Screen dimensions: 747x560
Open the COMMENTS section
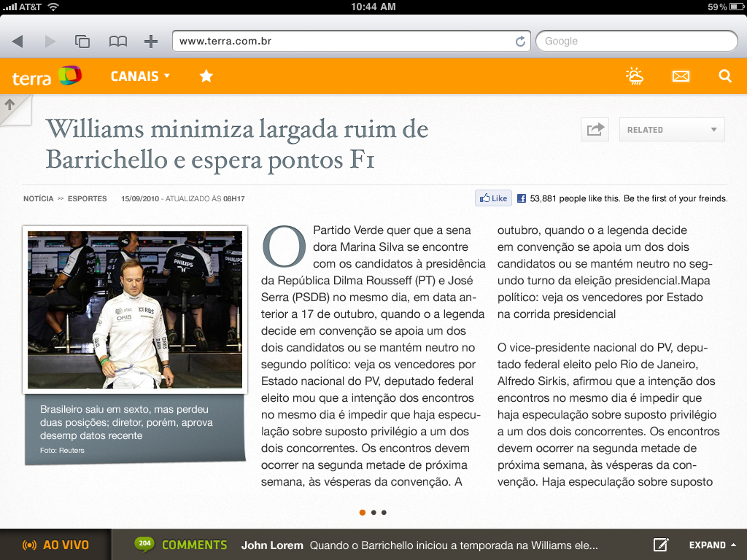[x=182, y=545]
